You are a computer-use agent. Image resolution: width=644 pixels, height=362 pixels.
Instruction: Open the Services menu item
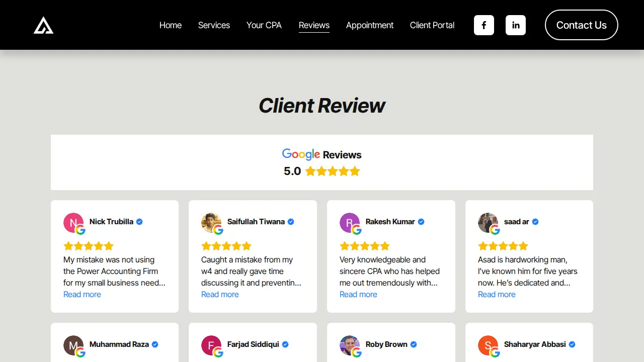pyautogui.click(x=214, y=25)
